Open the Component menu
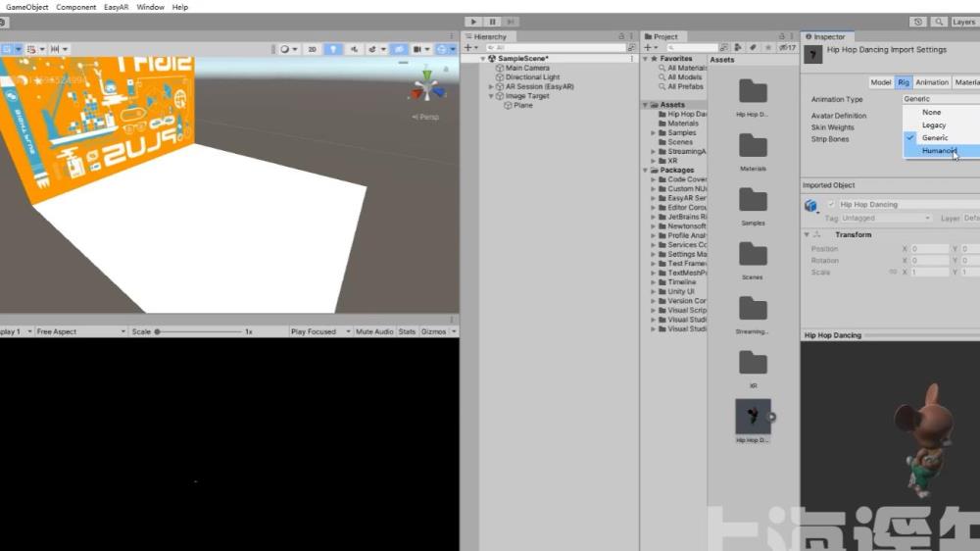This screenshot has height=551, width=980. 76,7
